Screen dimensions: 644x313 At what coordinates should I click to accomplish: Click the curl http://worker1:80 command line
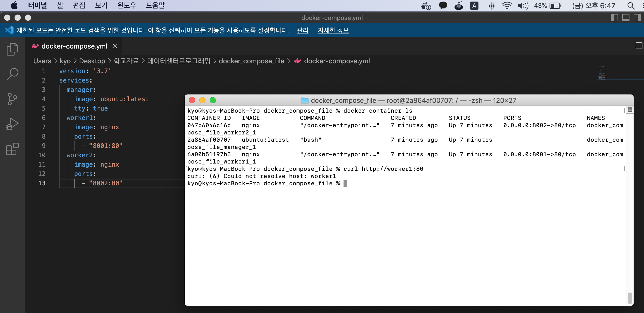(x=383, y=169)
